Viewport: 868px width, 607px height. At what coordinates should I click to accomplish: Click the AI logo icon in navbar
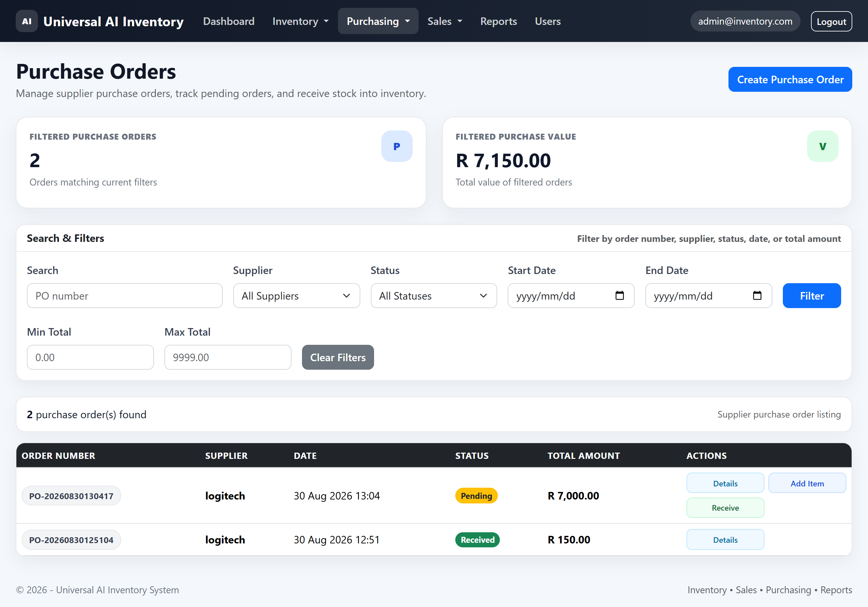point(27,21)
